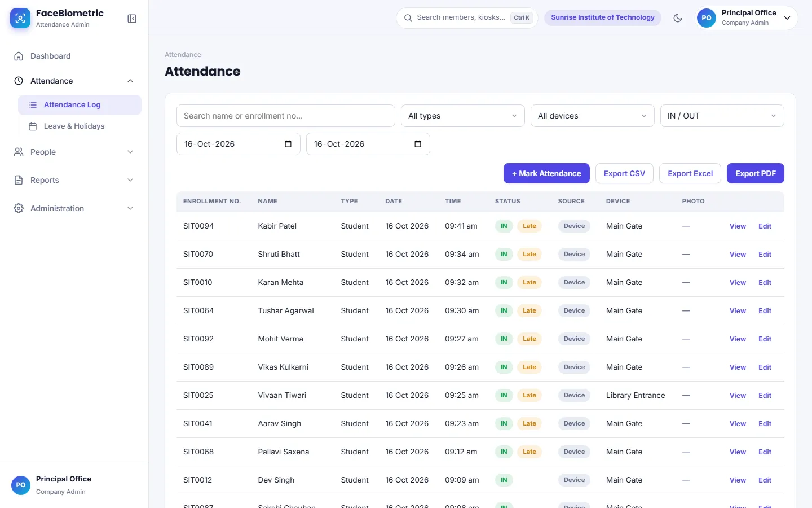This screenshot has height=508, width=812.
Task: Collapse the Attendance menu chevron
Action: 130,81
